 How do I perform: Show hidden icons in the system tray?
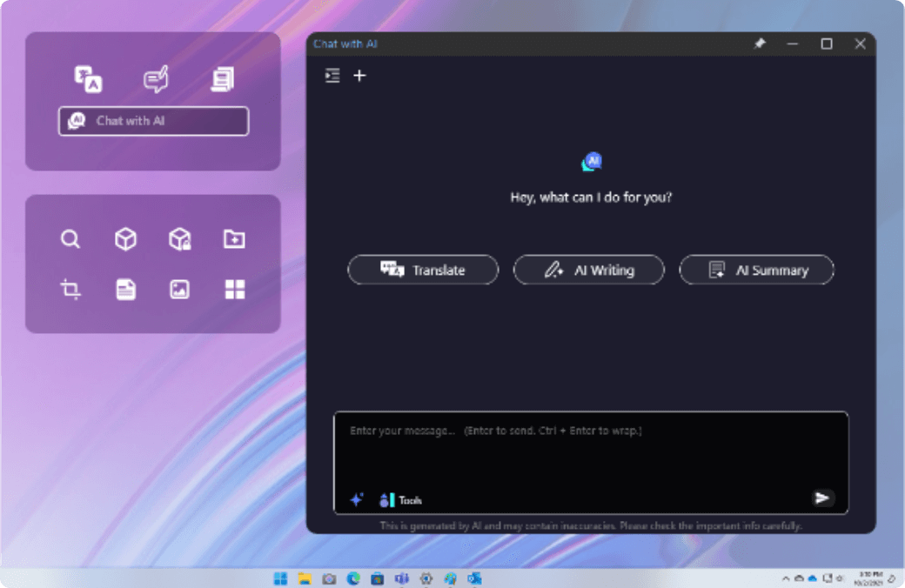pos(787,578)
